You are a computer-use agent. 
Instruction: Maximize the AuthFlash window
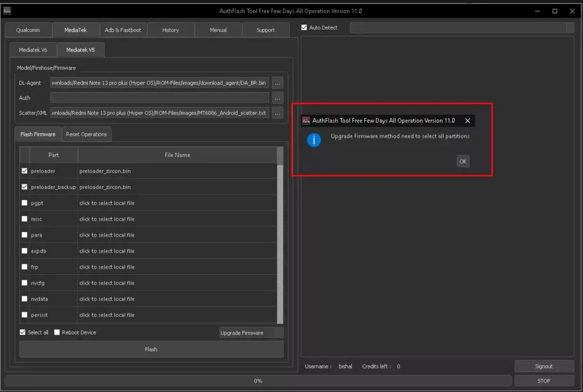(x=555, y=11)
